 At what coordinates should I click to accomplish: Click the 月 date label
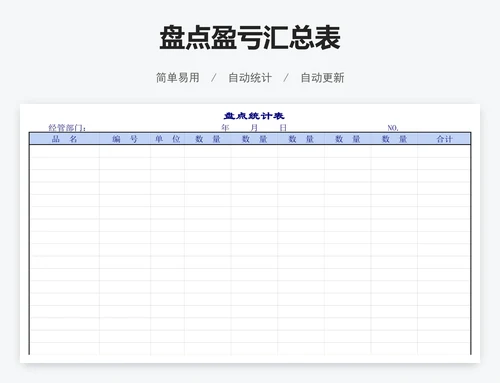(x=254, y=127)
